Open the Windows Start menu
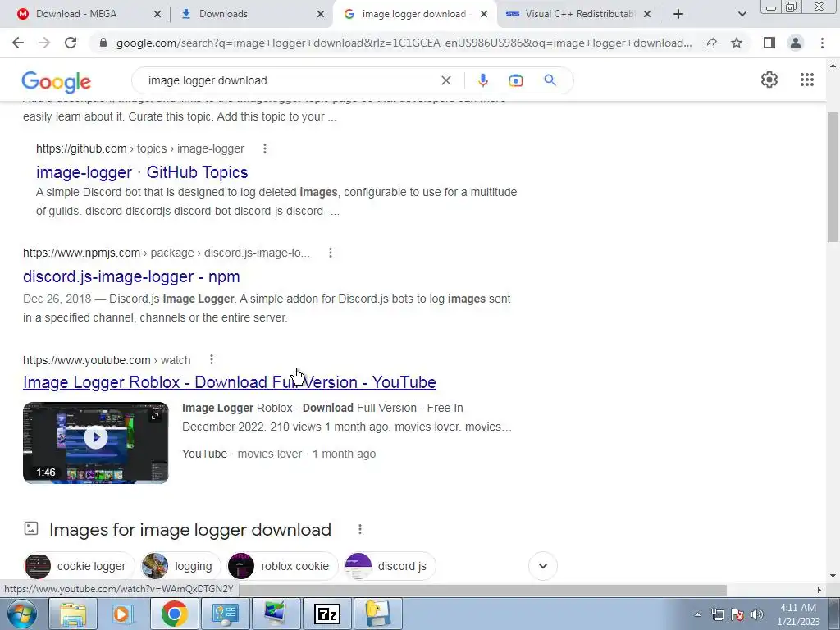 tap(21, 614)
